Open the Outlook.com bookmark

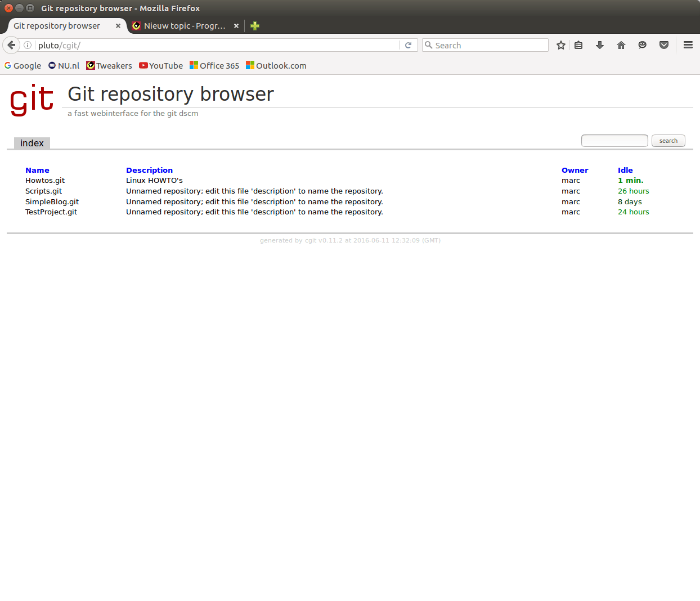click(x=276, y=66)
